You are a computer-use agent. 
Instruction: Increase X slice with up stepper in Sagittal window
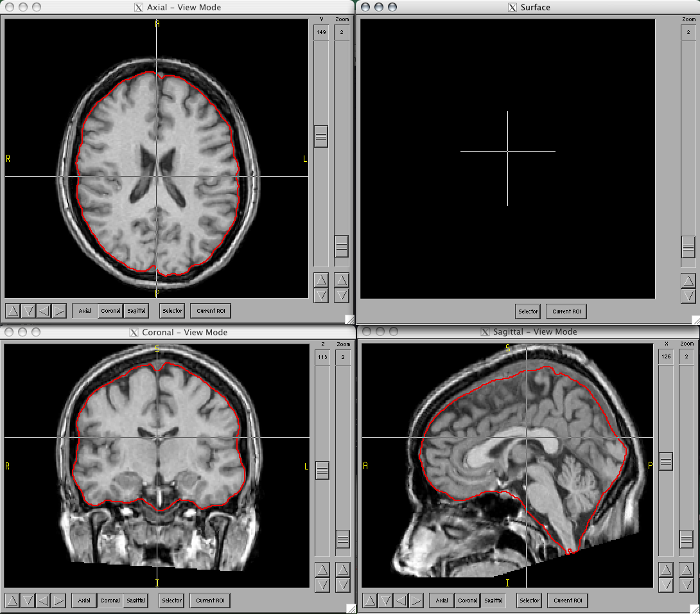pyautogui.click(x=666, y=570)
